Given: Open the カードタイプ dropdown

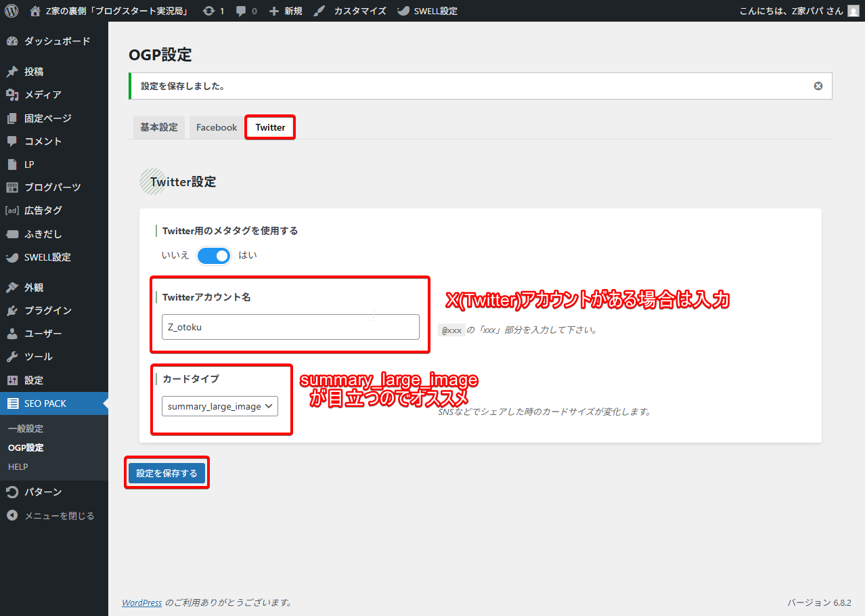Looking at the screenshot, I should (x=220, y=406).
